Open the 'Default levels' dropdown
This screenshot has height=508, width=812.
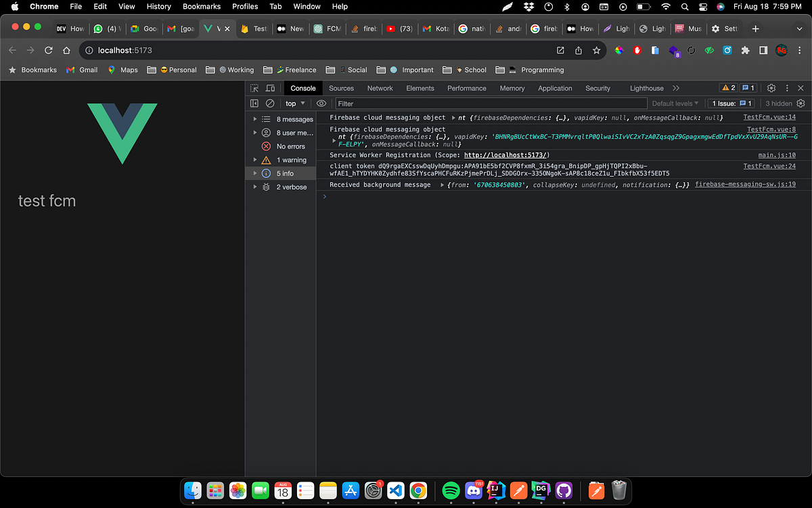pos(675,103)
